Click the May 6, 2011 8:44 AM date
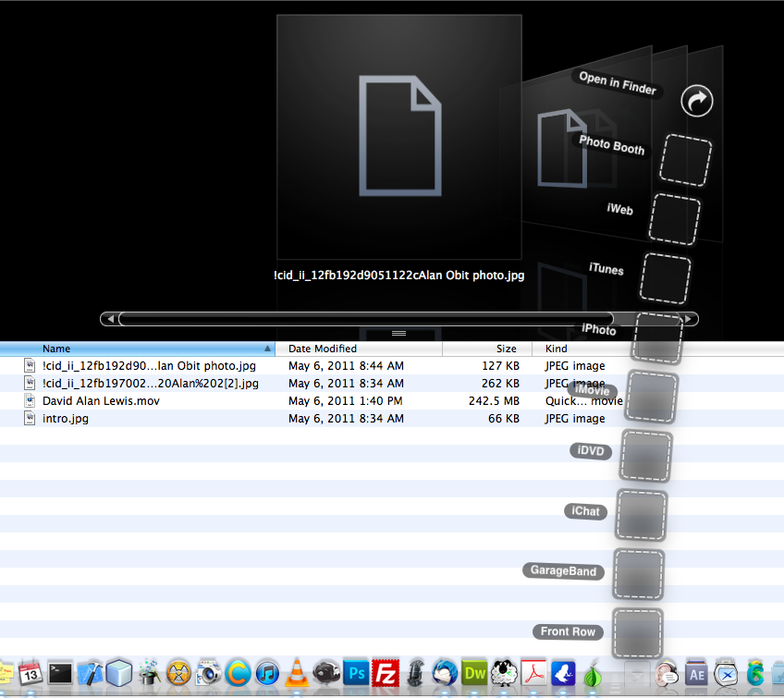The height and width of the screenshot is (698, 784). tap(346, 366)
